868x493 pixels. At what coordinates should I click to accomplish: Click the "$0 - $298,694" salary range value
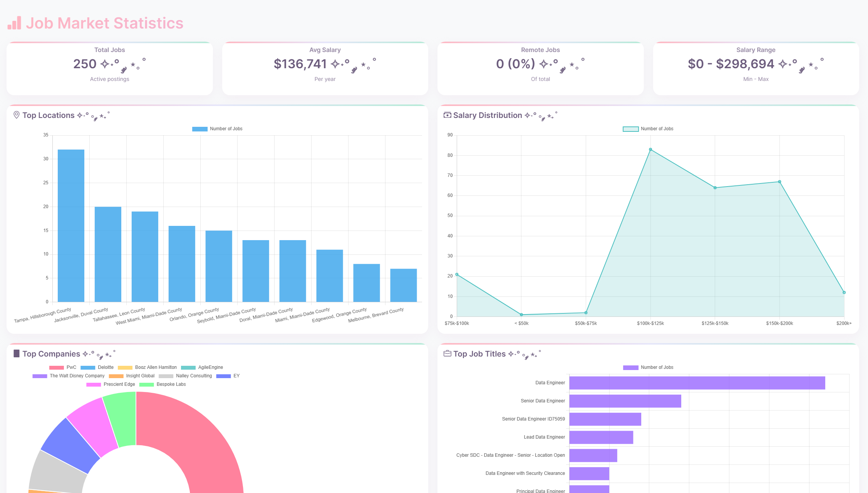(x=731, y=64)
